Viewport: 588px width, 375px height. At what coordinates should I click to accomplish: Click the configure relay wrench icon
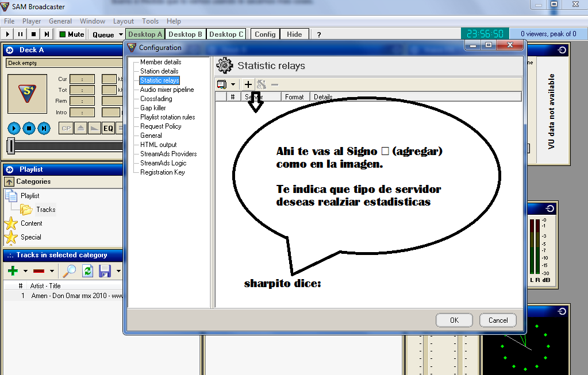pyautogui.click(x=262, y=84)
